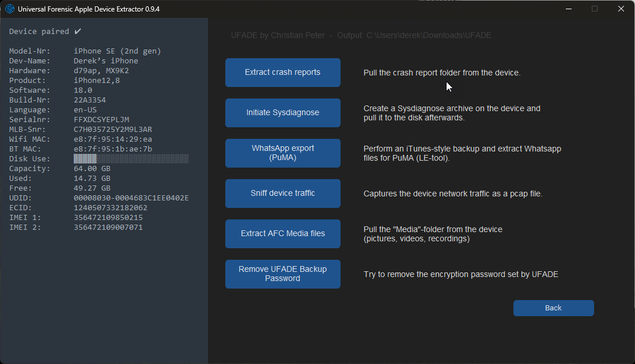The width and height of the screenshot is (635, 364).
Task: Go back with the Back button
Action: 553,308
